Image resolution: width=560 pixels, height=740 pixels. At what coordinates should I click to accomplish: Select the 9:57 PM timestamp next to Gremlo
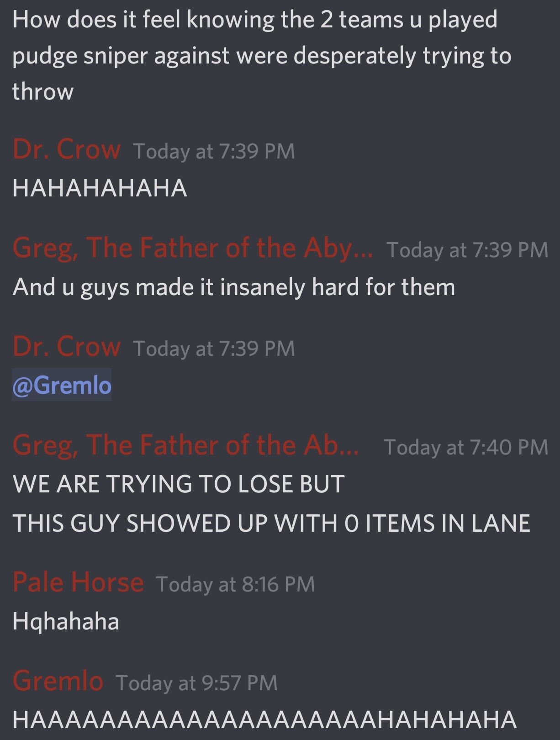click(196, 683)
